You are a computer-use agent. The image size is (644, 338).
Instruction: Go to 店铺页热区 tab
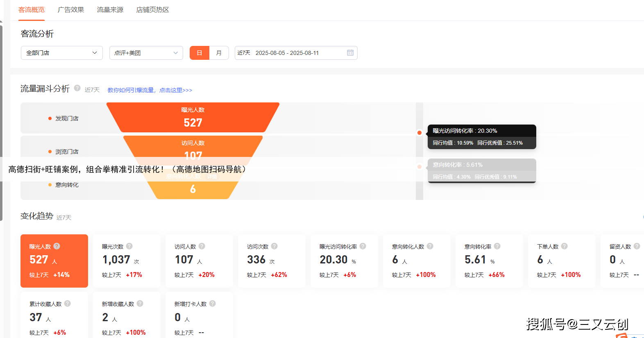pos(152,10)
